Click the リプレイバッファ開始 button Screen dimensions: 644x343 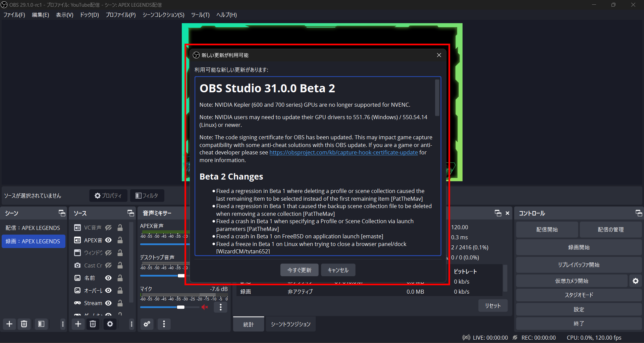579,265
